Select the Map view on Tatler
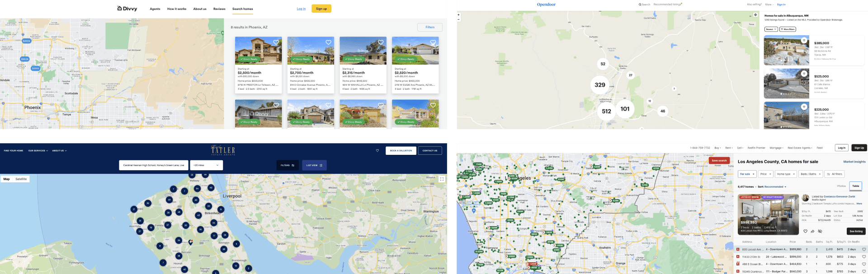The image size is (868, 274). (x=7, y=179)
